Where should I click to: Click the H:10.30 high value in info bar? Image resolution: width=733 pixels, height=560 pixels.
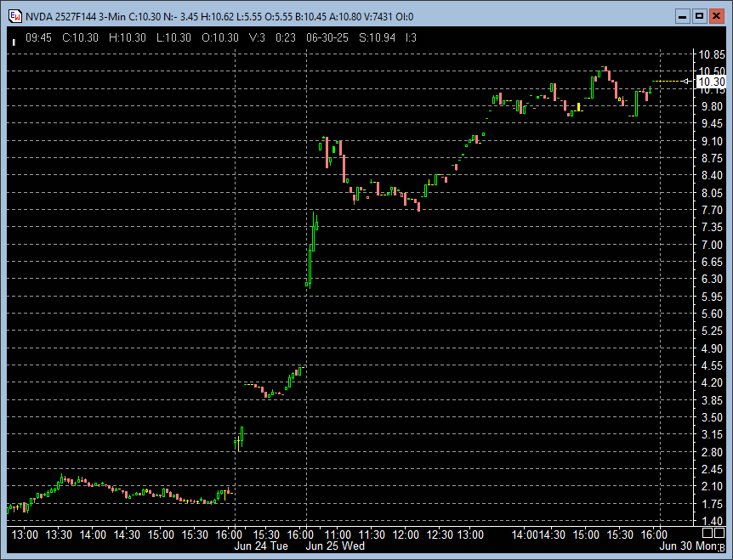click(128, 38)
